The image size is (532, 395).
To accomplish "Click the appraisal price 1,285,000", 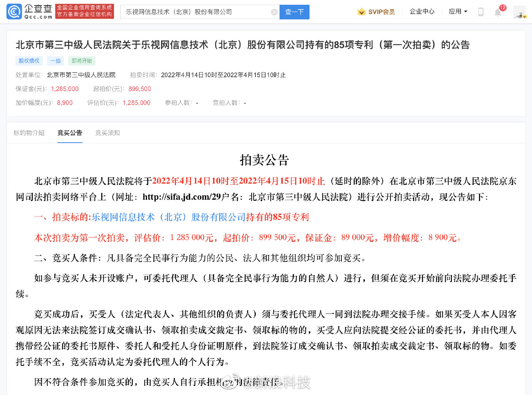I will (136, 103).
